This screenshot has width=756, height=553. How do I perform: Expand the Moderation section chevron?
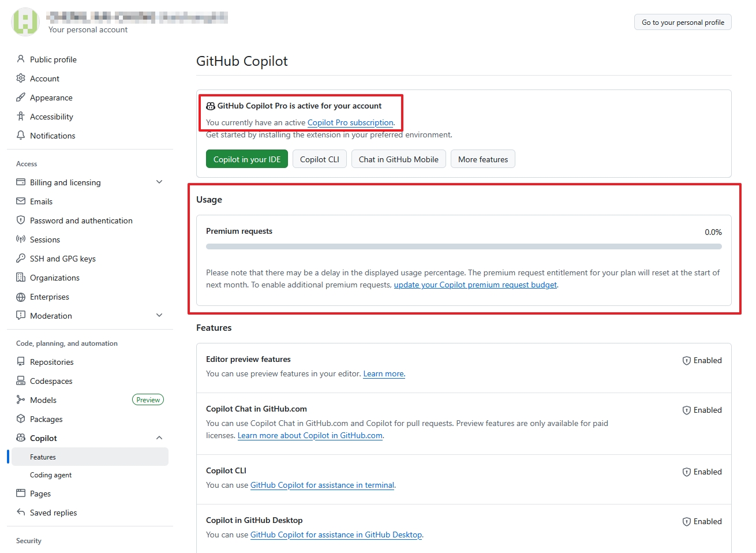click(159, 315)
